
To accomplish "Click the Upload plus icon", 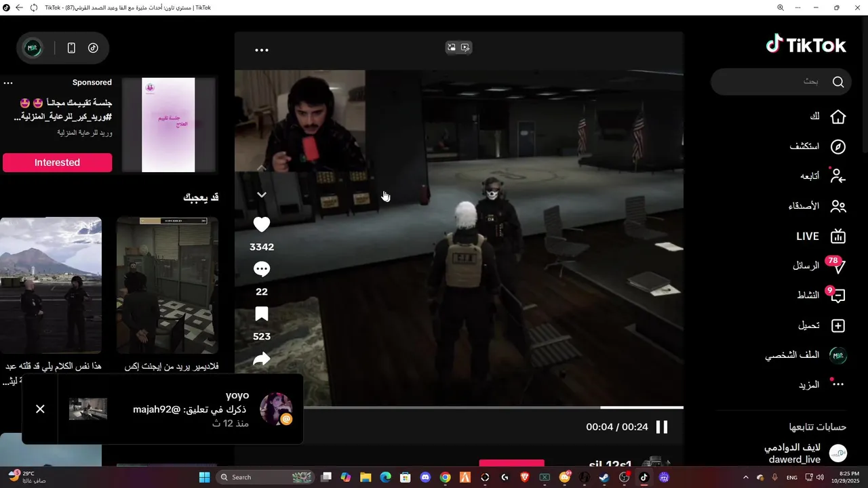I will click(x=838, y=325).
